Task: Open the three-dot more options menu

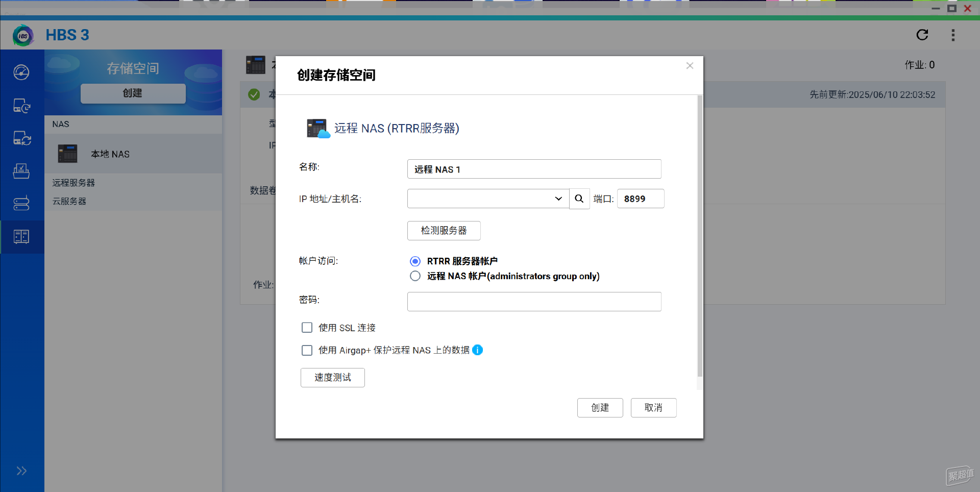Action: click(953, 35)
